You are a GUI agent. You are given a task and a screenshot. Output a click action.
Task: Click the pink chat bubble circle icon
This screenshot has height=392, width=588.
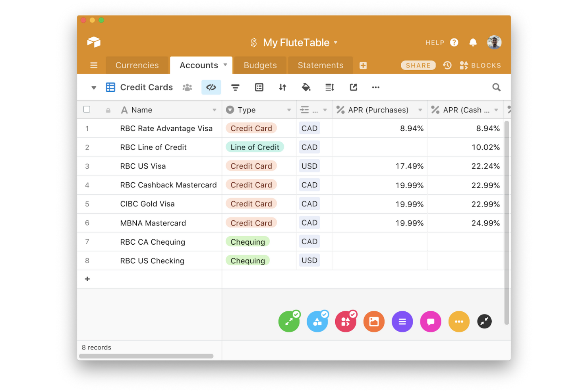pyautogui.click(x=431, y=321)
